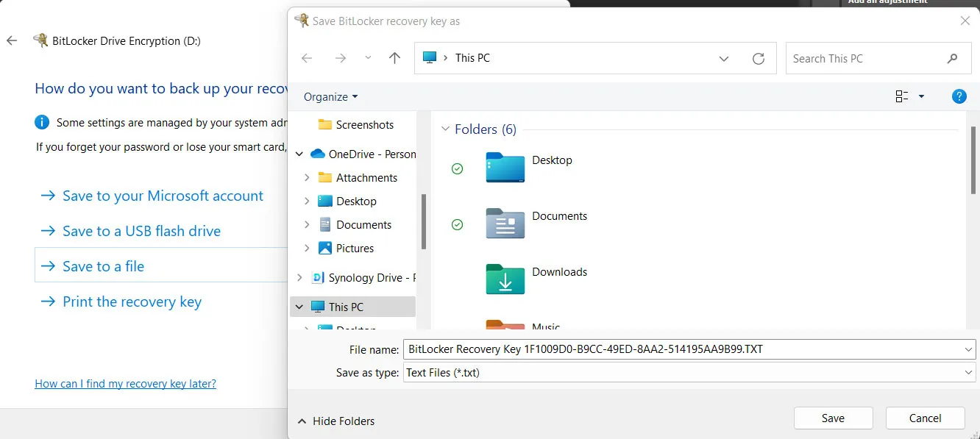The image size is (980, 439).
Task: Select Pictures in the navigation tree
Action: 346,248
